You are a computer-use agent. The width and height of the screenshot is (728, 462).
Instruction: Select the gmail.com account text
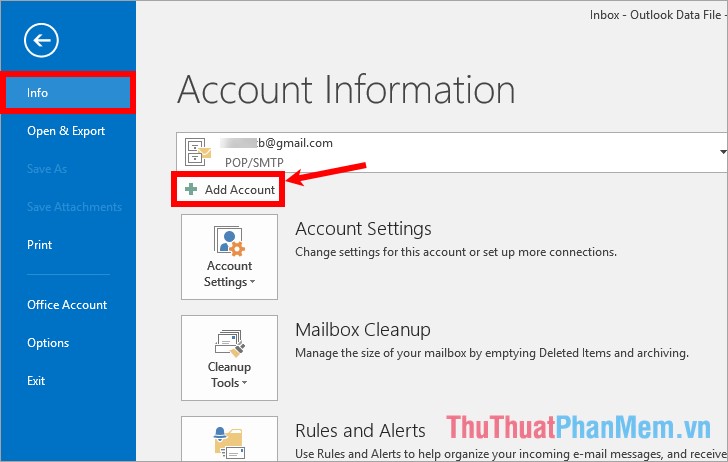tap(276, 143)
